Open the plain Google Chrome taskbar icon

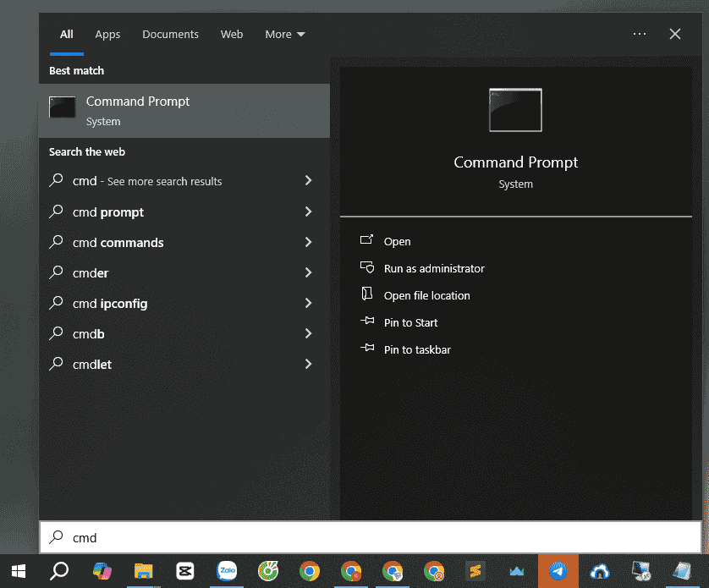coord(310,571)
